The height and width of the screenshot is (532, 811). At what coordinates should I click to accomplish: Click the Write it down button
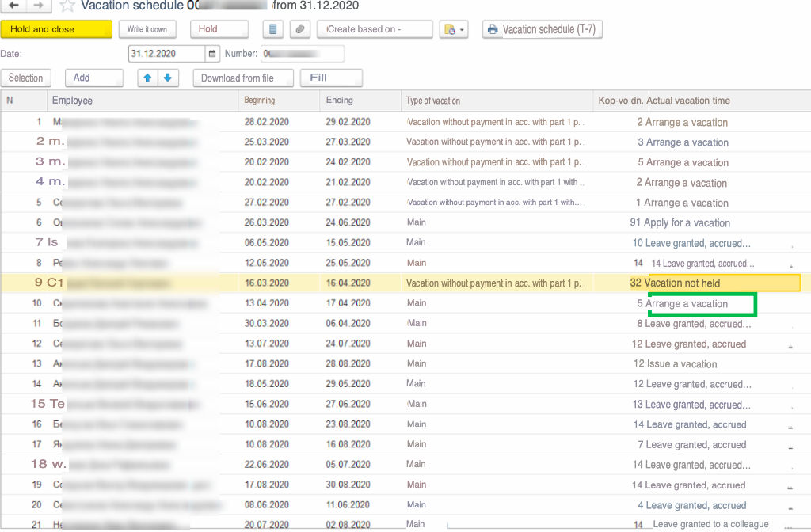click(x=147, y=29)
